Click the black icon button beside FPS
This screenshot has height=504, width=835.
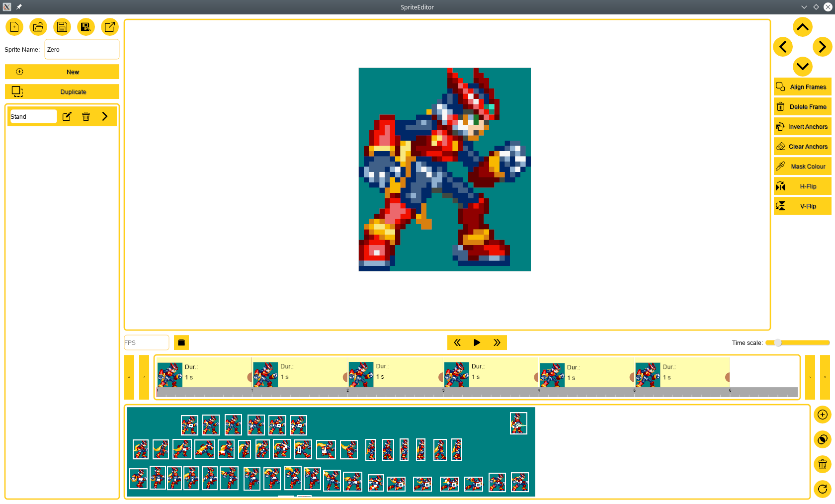click(x=181, y=342)
